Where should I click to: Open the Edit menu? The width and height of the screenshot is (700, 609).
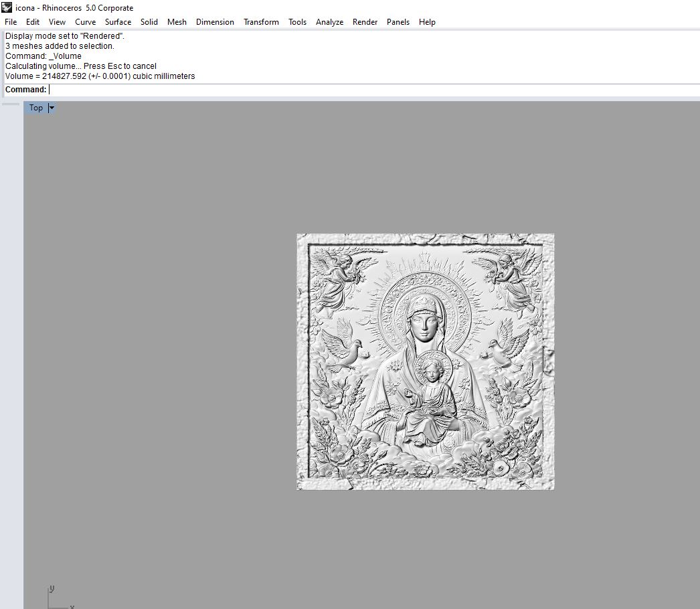click(x=33, y=22)
